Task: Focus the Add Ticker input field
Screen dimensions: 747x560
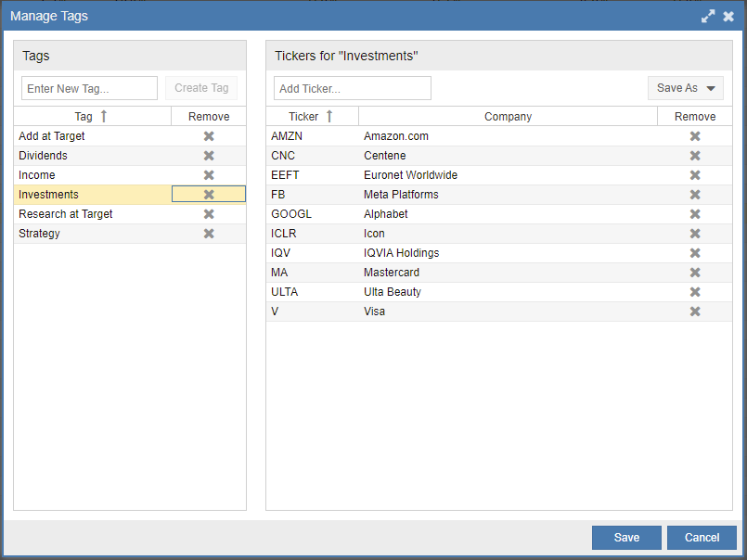Action: [x=353, y=88]
